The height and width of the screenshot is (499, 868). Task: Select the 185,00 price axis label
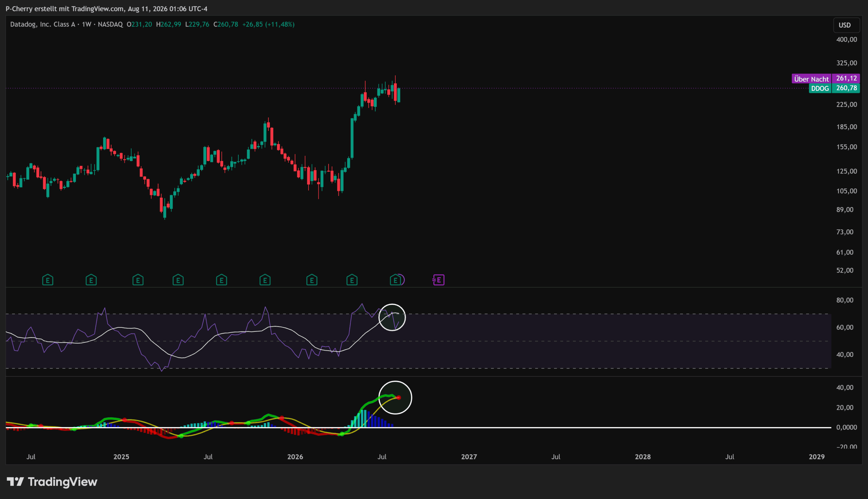(x=846, y=127)
